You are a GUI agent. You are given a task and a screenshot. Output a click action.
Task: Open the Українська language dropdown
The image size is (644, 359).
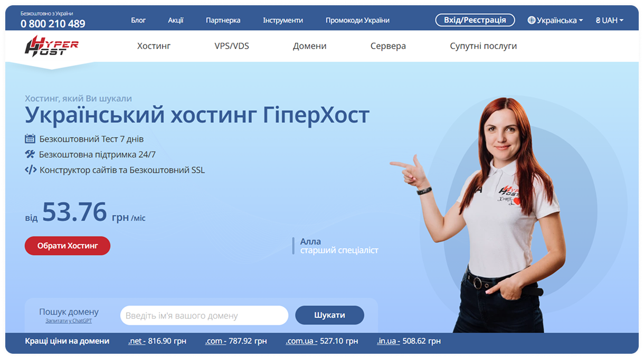pyautogui.click(x=555, y=20)
